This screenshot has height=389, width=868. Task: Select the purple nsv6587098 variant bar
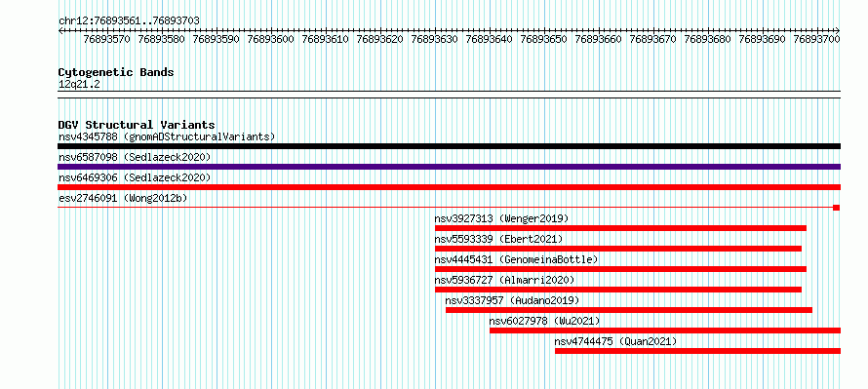tap(449, 167)
